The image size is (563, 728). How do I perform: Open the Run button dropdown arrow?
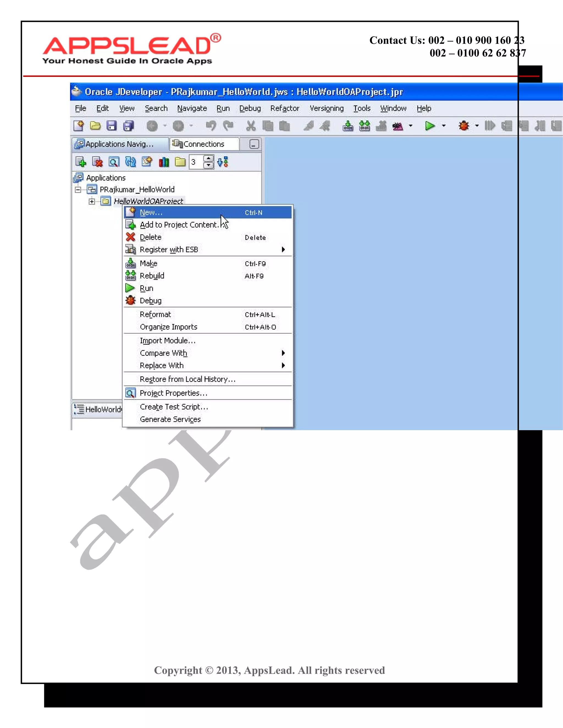coord(444,126)
